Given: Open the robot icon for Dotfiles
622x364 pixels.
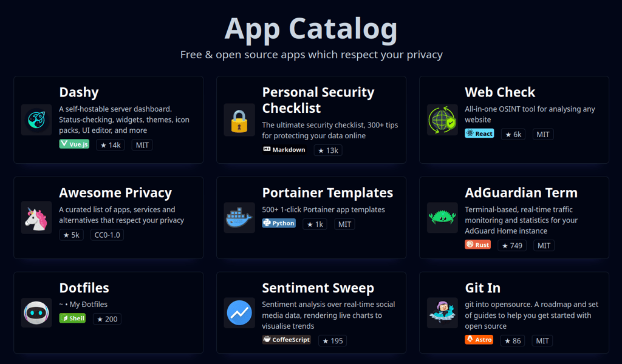Looking at the screenshot, I should pyautogui.click(x=36, y=312).
